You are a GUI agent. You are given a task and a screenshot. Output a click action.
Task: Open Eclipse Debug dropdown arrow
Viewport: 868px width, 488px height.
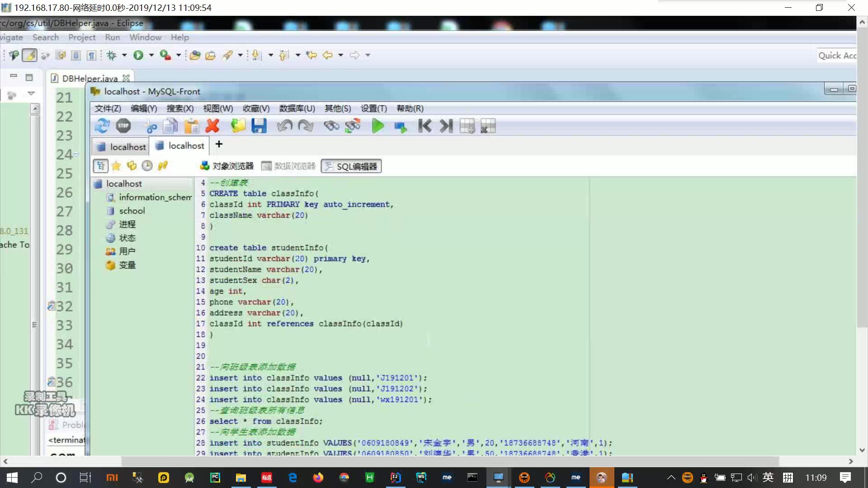[124, 55]
